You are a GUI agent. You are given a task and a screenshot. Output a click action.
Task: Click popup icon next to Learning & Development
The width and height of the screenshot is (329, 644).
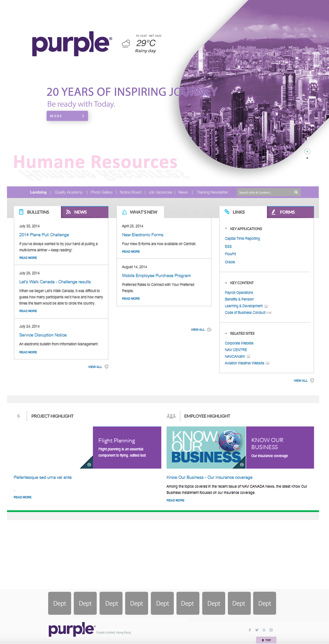[x=266, y=306]
